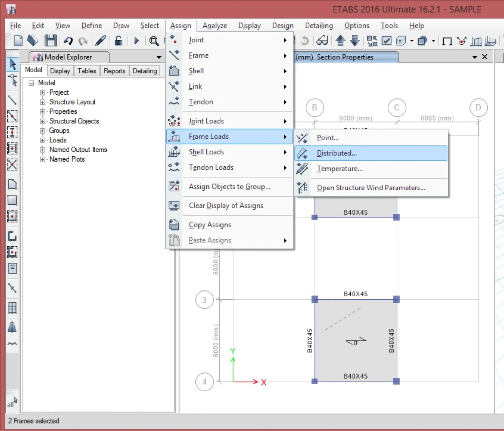This screenshot has width=504, height=431.
Task: Collapse the Model root tree node
Action: click(31, 83)
